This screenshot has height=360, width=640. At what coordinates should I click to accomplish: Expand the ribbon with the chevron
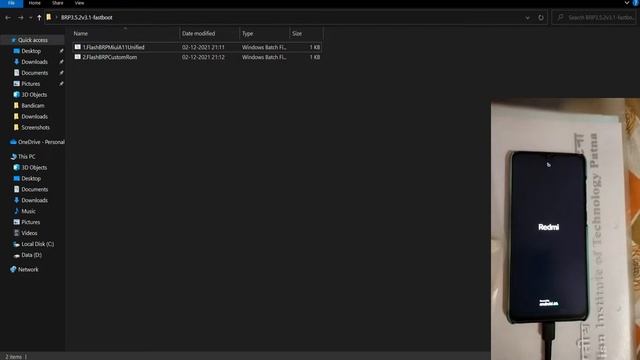627,3
